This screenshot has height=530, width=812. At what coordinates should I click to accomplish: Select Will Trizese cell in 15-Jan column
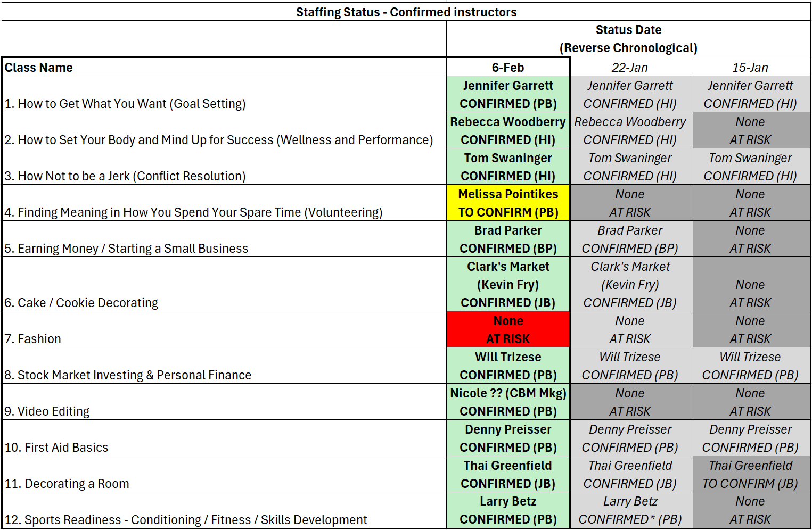tap(750, 366)
